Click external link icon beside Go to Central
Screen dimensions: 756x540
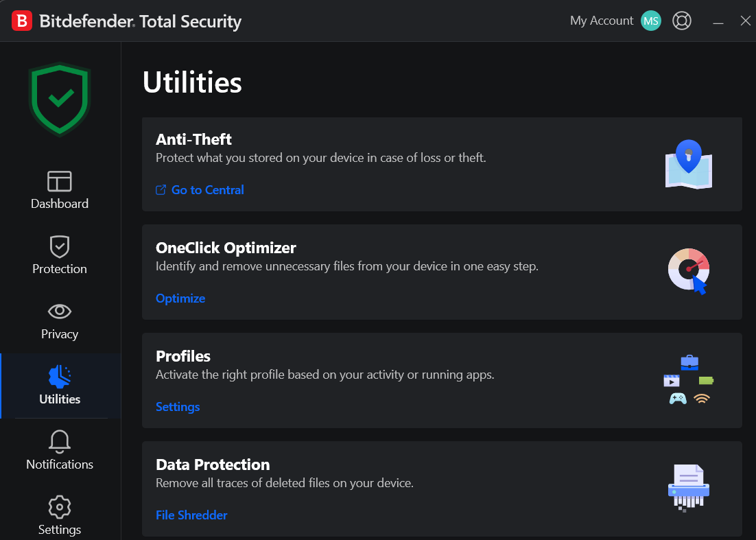(161, 190)
